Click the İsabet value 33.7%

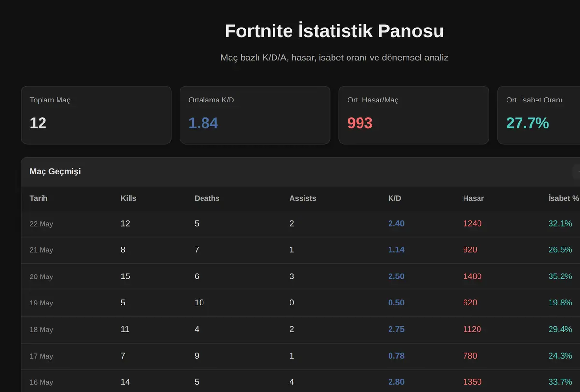[x=560, y=382]
